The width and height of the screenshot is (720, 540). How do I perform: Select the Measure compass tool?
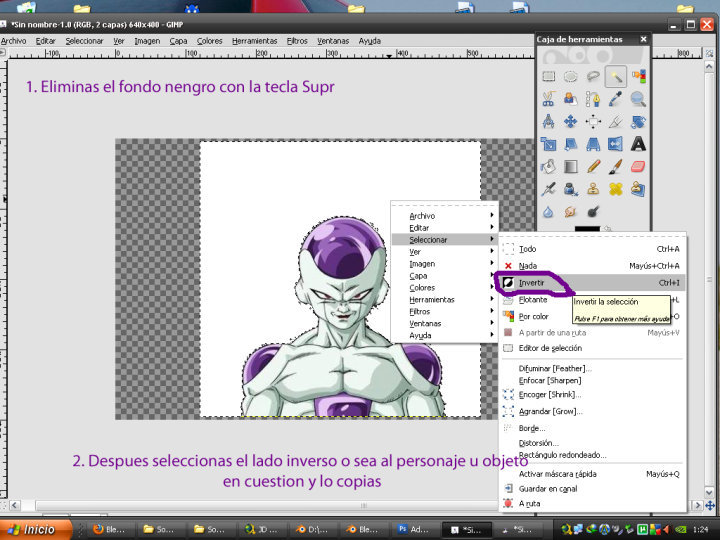pyautogui.click(x=548, y=121)
